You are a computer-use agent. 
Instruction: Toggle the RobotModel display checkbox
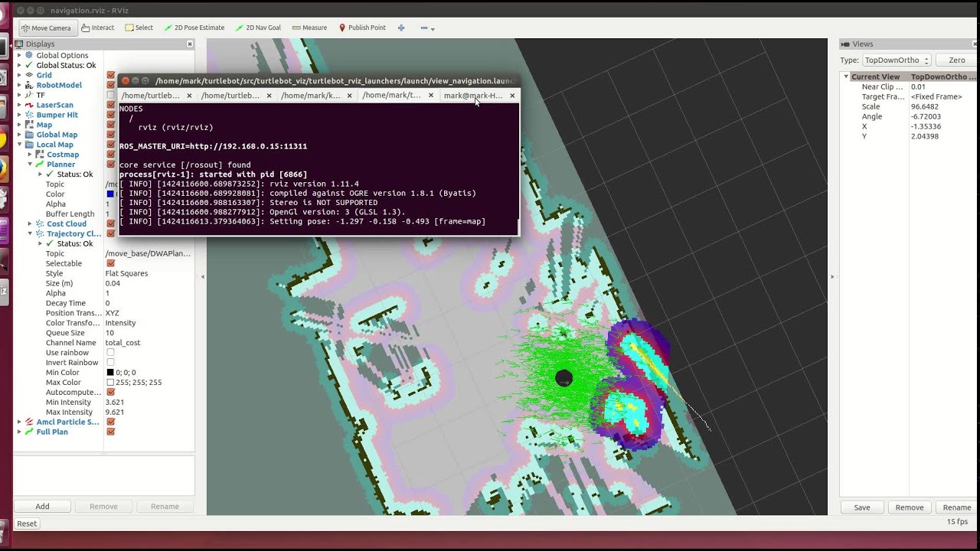click(x=110, y=85)
